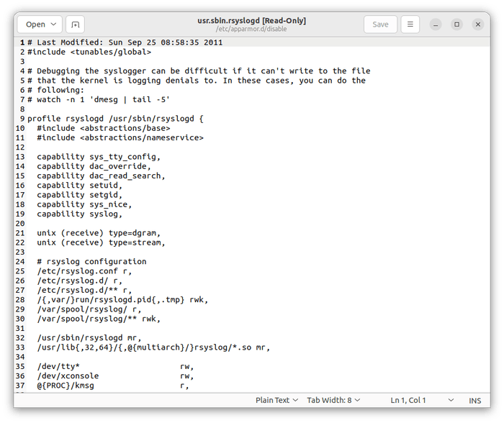Click the Save button

pyautogui.click(x=380, y=24)
